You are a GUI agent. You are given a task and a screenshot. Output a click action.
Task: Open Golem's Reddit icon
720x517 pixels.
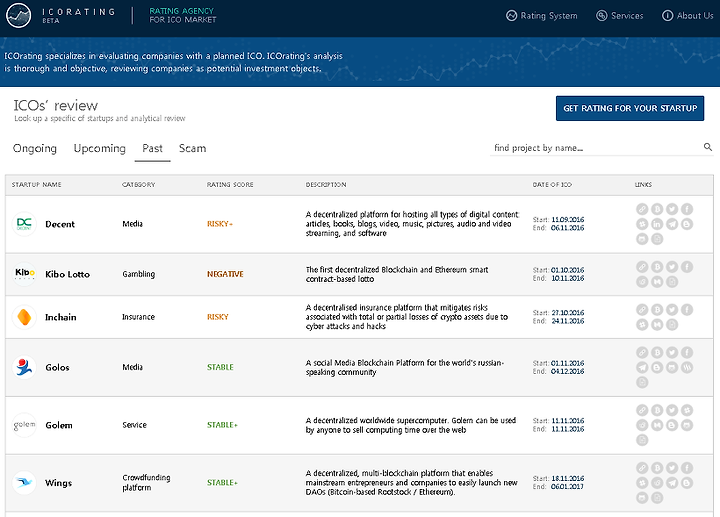click(x=642, y=425)
